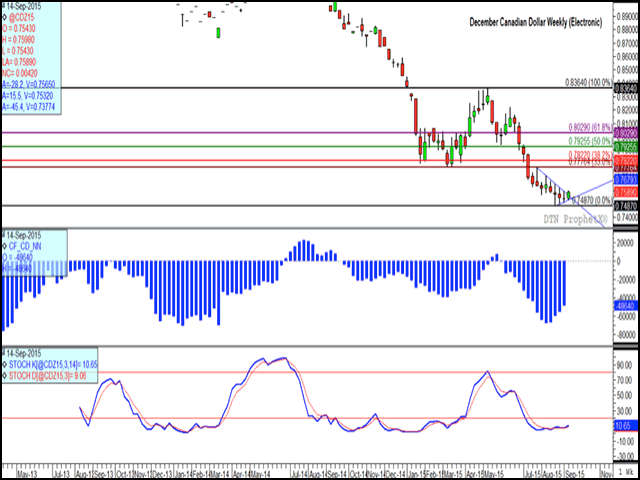Click the "0.74870 (0.0%)" retracement label
This screenshot has height=480, width=640.
(593, 200)
